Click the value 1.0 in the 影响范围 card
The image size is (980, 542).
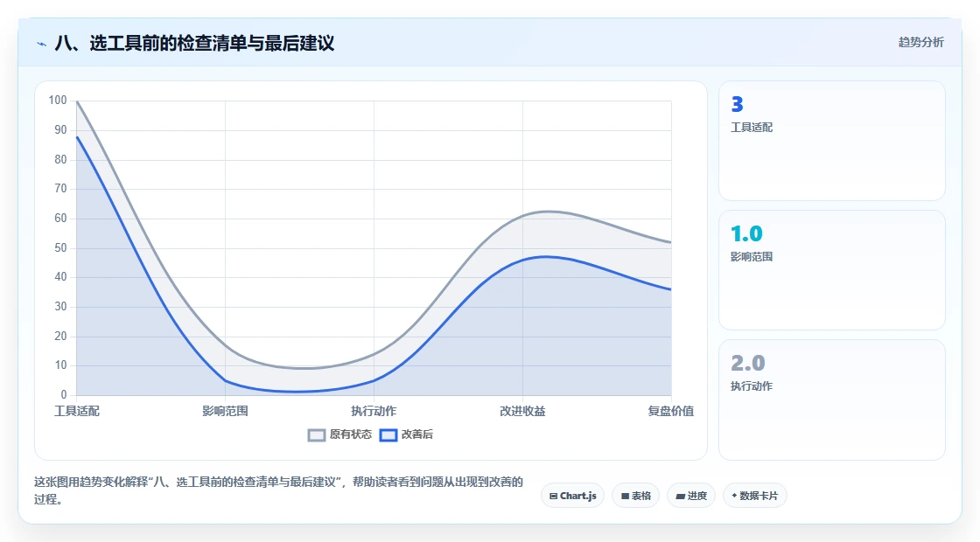click(x=747, y=233)
